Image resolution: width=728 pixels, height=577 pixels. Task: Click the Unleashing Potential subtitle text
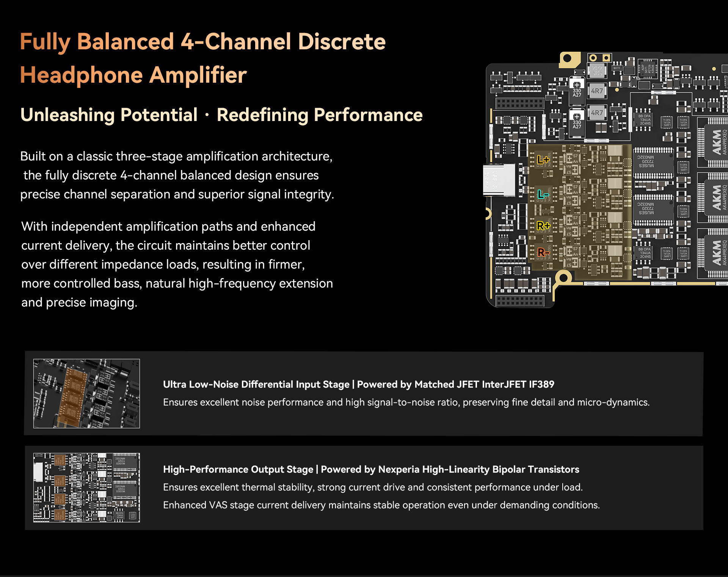[109, 115]
